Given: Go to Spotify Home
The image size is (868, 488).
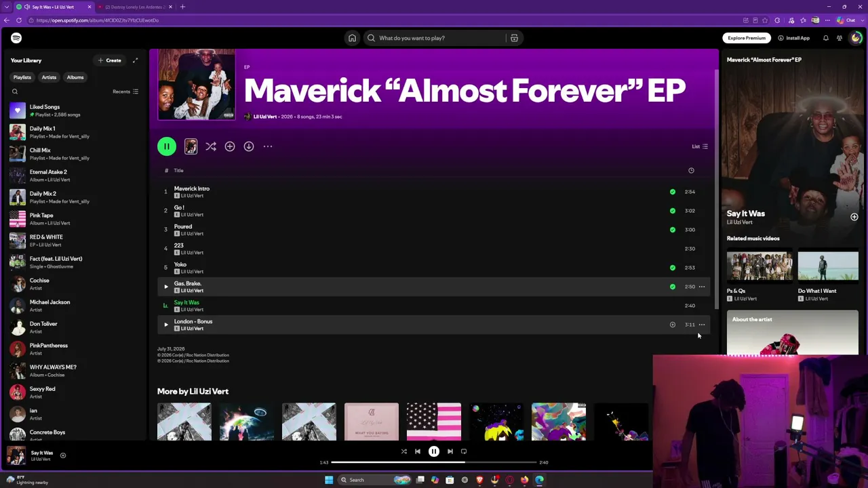Looking at the screenshot, I should [x=352, y=38].
